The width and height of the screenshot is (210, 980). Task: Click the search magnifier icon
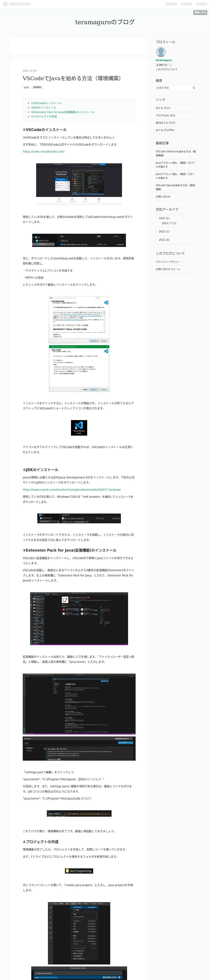tap(194, 88)
